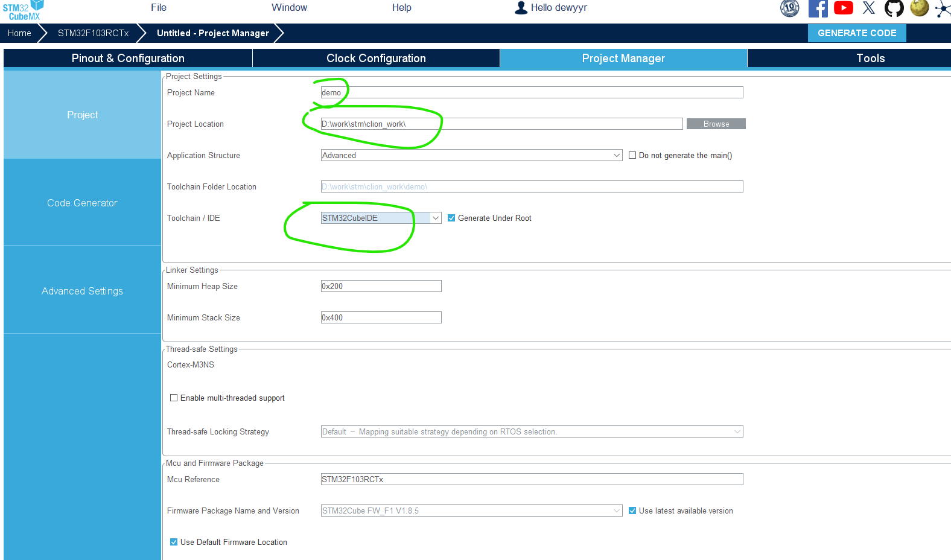Open the GitHub icon link

(894, 8)
